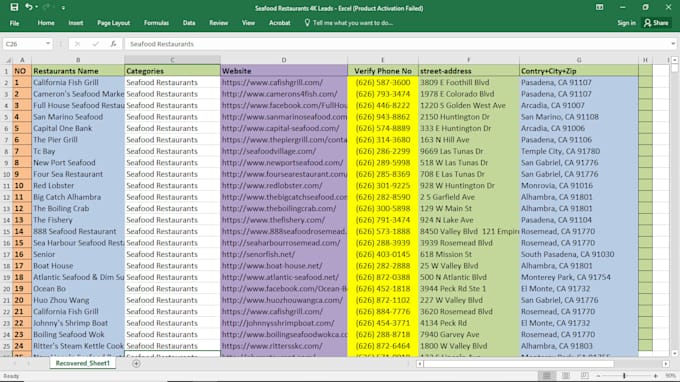Click the http://johnnysshrimpboat.com/ link
680x382 pixels.
coord(278,323)
